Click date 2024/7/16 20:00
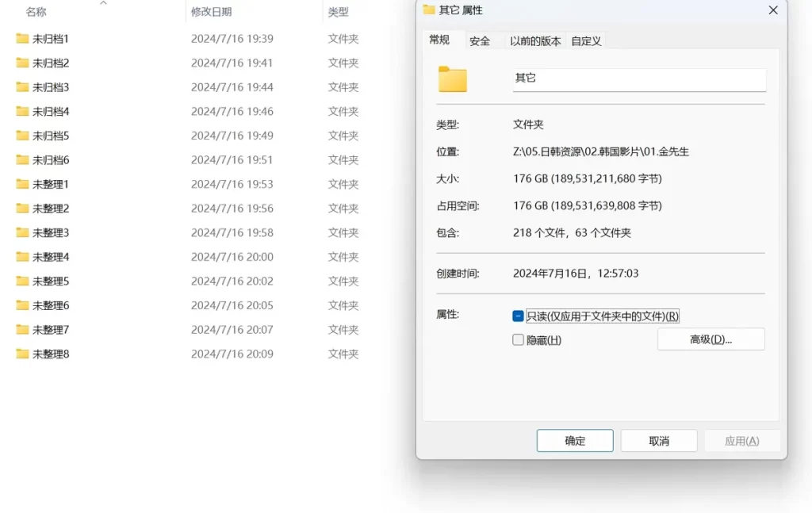 pyautogui.click(x=232, y=257)
